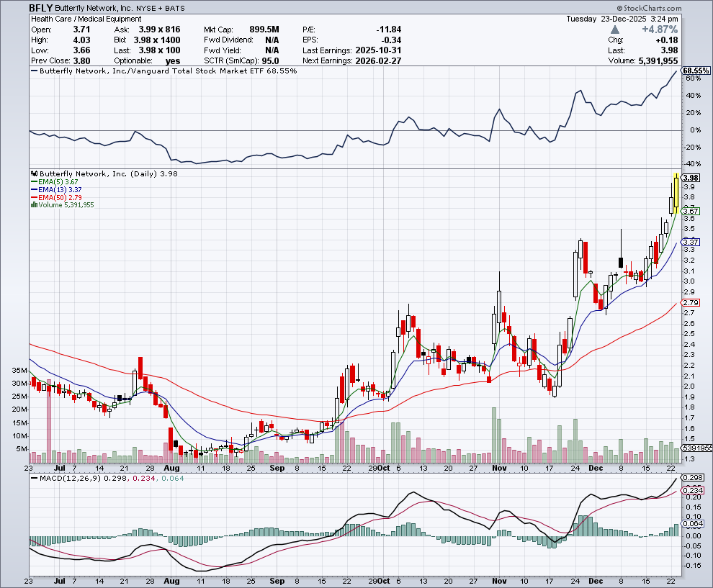Image resolution: width=713 pixels, height=588 pixels.
Task: Click the BFLY ticker symbol in the header
Action: (x=41, y=8)
